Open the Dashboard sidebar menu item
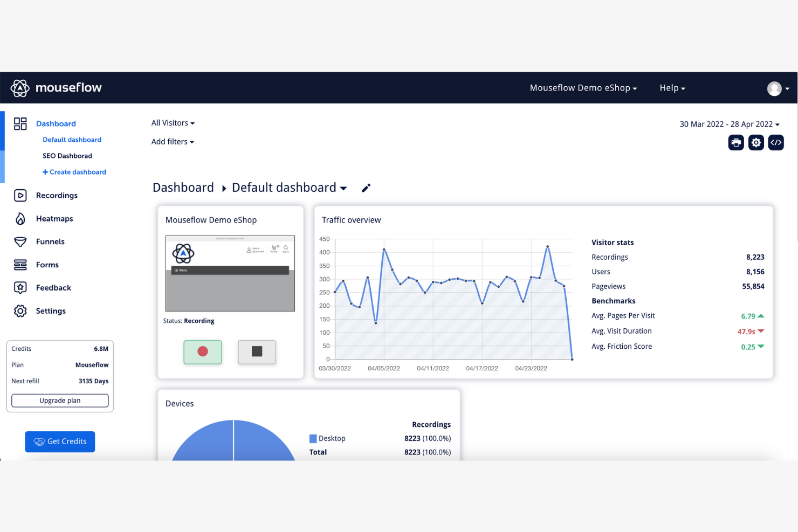 pos(56,123)
